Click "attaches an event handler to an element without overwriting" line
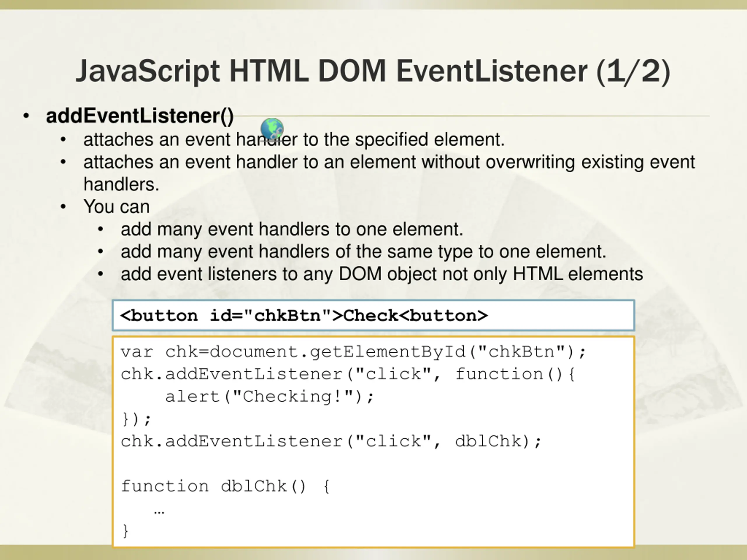The height and width of the screenshot is (560, 747). [x=389, y=162]
